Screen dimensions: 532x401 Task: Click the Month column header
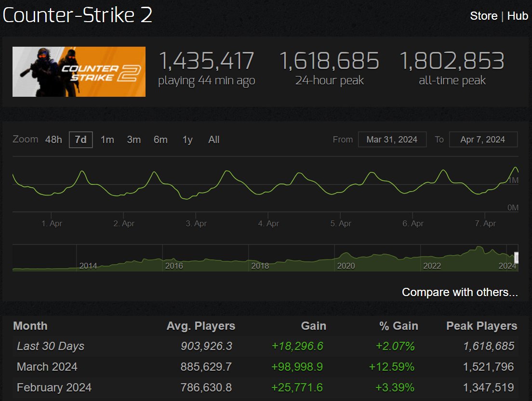(30, 326)
